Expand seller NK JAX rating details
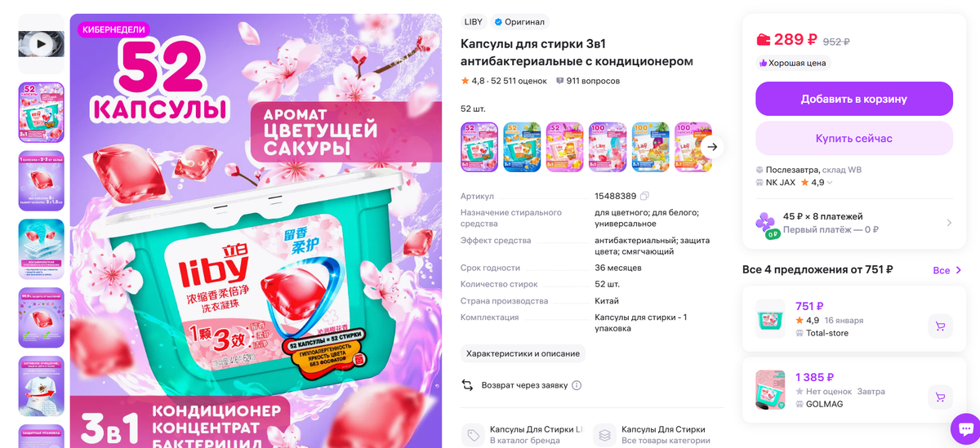Viewport: 980px width, 448px height. pyautogui.click(x=831, y=183)
